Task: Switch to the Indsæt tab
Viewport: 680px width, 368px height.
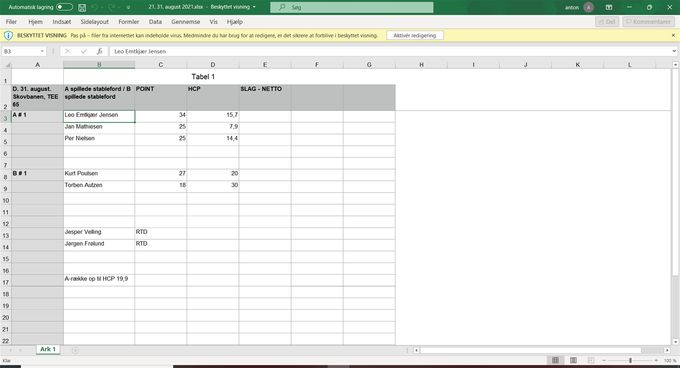Action: pos(62,22)
